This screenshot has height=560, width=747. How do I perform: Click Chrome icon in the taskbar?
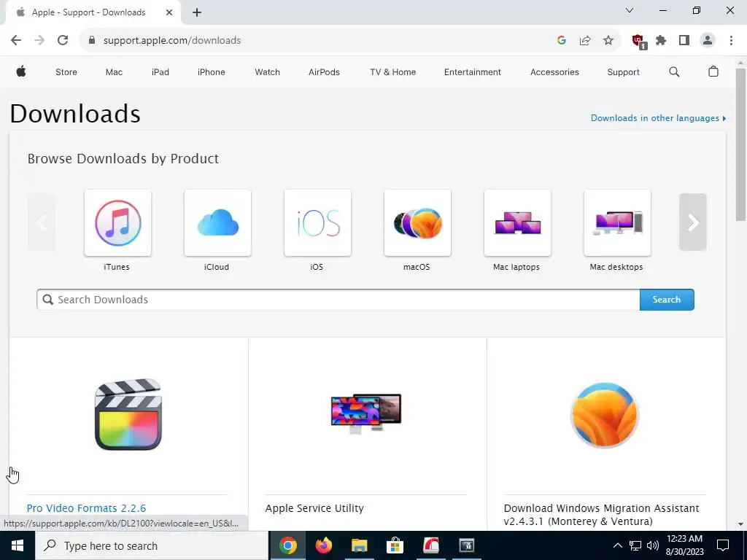tap(287, 545)
